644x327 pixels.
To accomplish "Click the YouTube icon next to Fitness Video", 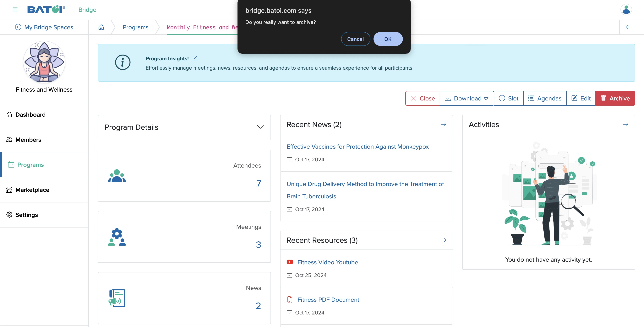I will (x=290, y=262).
